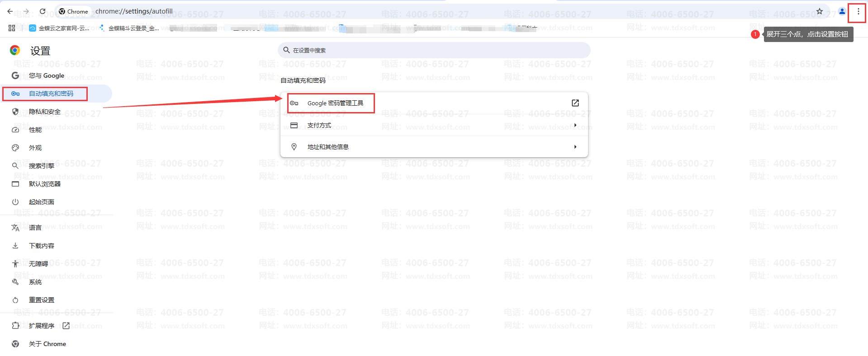Click the shield icon for 隐私和安全

pos(15,112)
